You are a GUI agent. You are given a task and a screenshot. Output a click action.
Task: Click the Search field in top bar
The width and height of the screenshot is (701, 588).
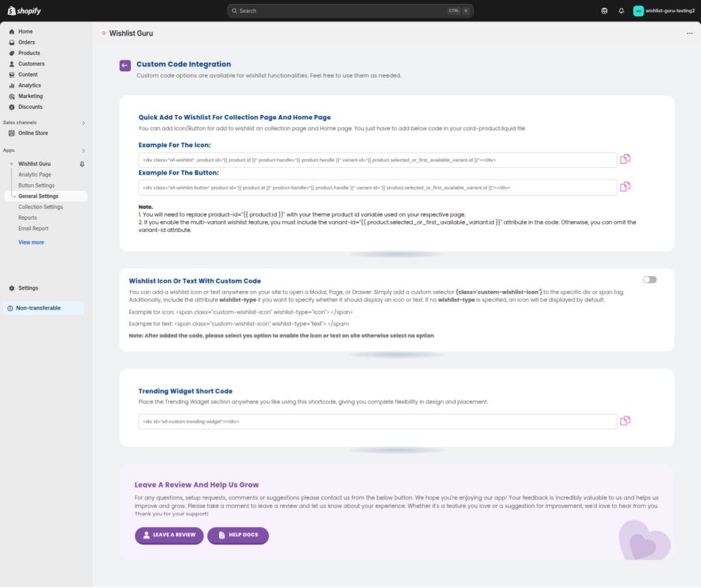350,11
